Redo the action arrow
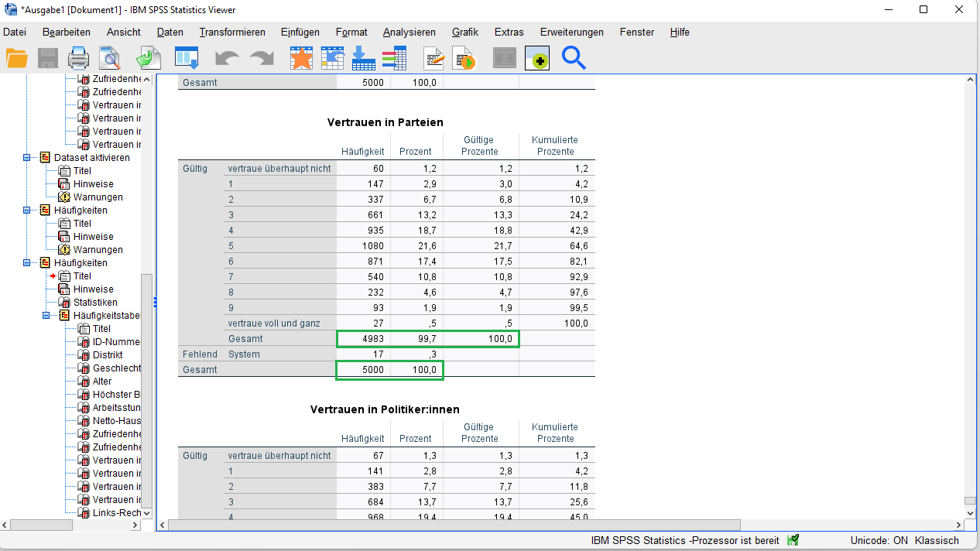 [x=262, y=59]
